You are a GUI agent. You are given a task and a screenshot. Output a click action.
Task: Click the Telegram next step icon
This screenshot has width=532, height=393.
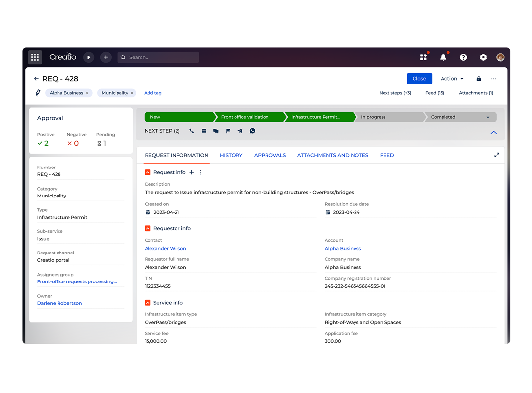240,131
